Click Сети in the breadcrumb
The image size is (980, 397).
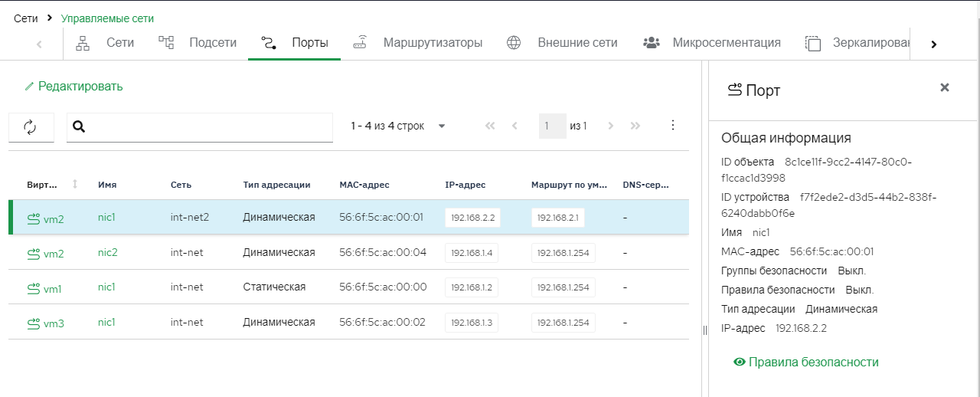26,18
